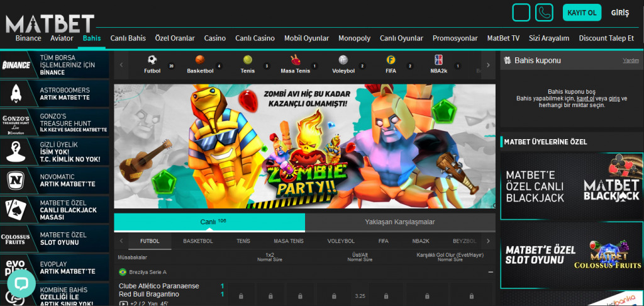Open the Canlı Casino menu
This screenshot has height=306, width=644.
255,38
